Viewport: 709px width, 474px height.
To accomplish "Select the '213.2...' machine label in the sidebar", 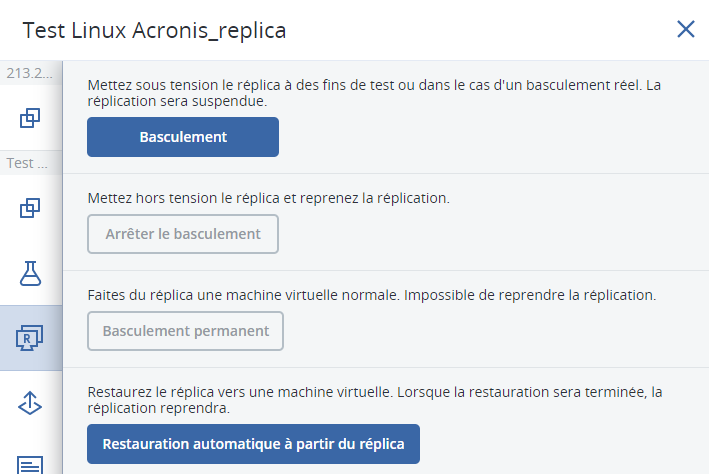I will pyautogui.click(x=29, y=73).
